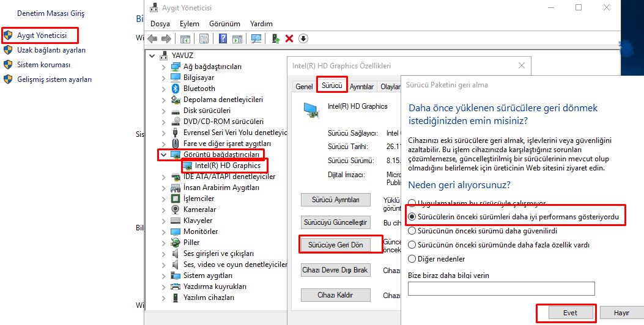Open the Gelişmiş sistem ayarları link
Screen dimensions: 644x325
54,79
